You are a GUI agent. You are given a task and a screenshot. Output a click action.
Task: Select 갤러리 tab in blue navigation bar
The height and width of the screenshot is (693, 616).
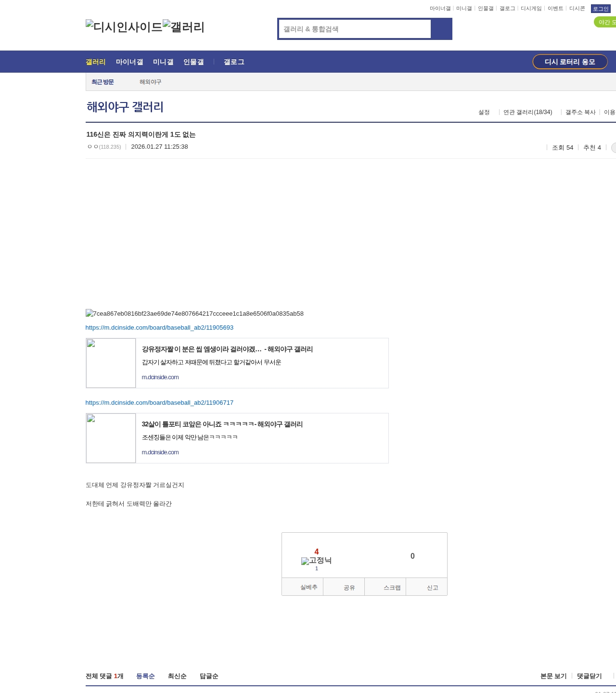point(96,62)
